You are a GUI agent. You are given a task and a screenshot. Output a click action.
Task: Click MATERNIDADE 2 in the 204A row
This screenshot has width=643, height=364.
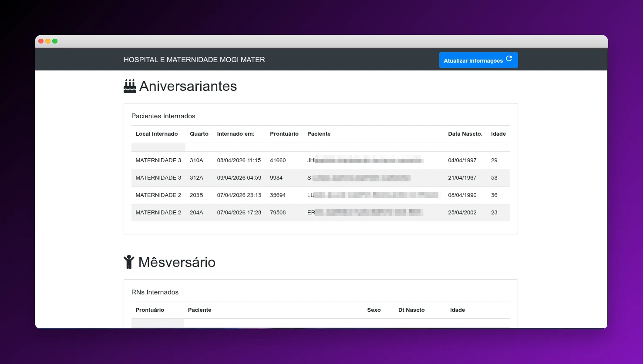pos(158,213)
